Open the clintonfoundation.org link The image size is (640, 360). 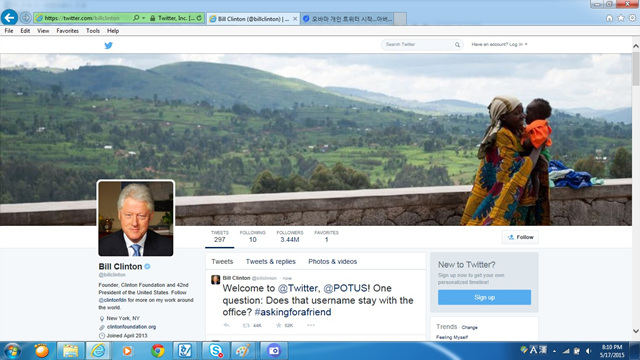coord(131,327)
